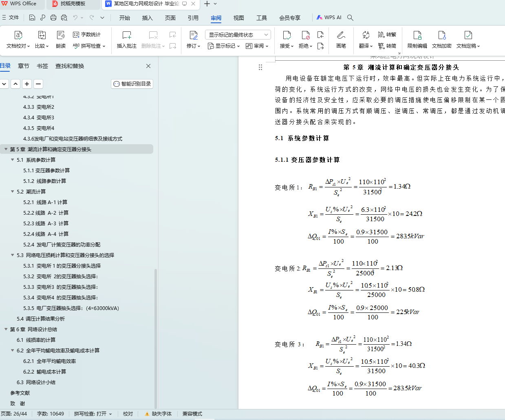Collapse the 6.2 全年平均输电效率 node
This screenshot has height=420, width=505.
tap(13, 350)
